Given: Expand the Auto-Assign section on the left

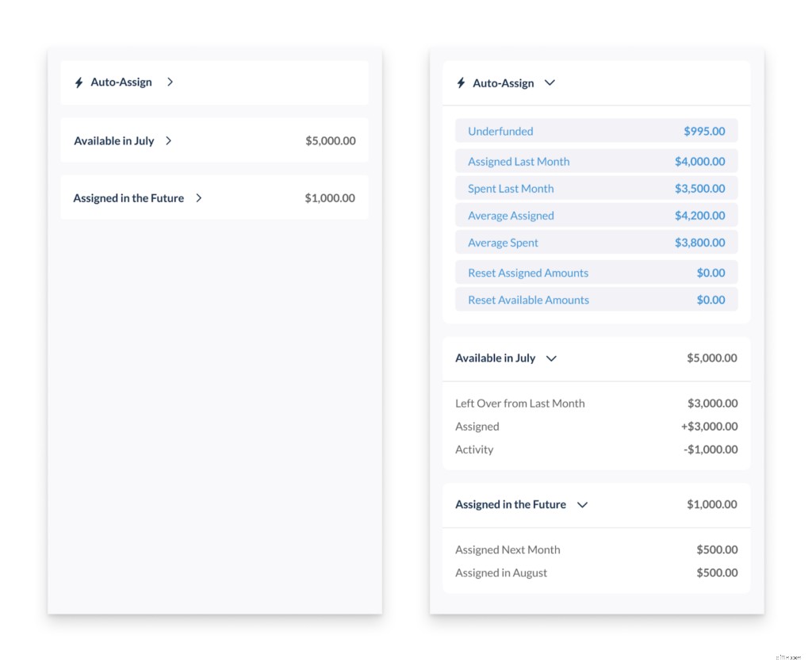Looking at the screenshot, I should coord(170,82).
